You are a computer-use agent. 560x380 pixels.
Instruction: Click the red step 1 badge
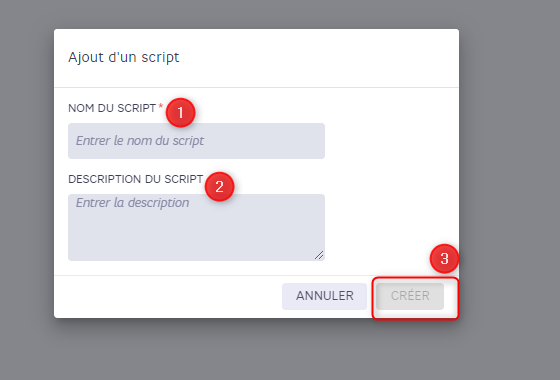tap(180, 112)
